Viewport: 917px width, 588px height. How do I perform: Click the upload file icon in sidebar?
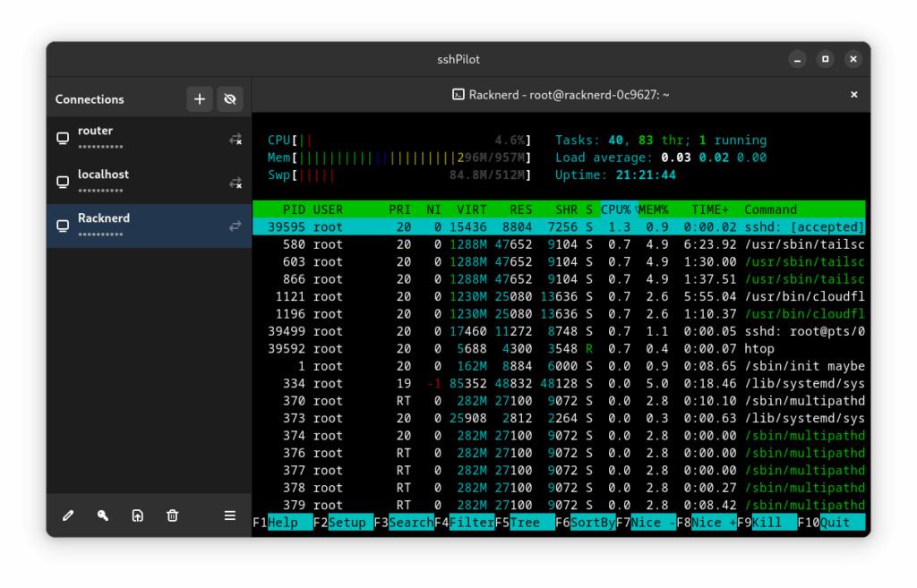[137, 516]
